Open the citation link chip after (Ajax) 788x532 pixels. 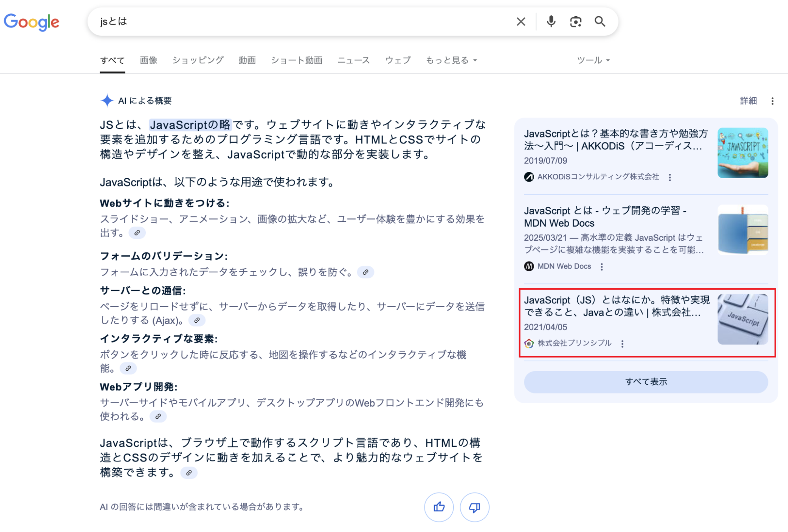[x=198, y=320]
